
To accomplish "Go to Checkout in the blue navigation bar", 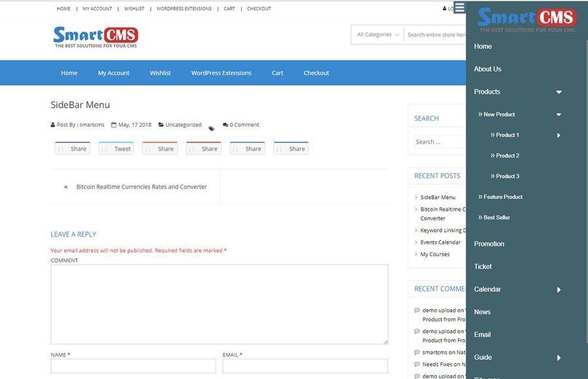I will point(316,73).
